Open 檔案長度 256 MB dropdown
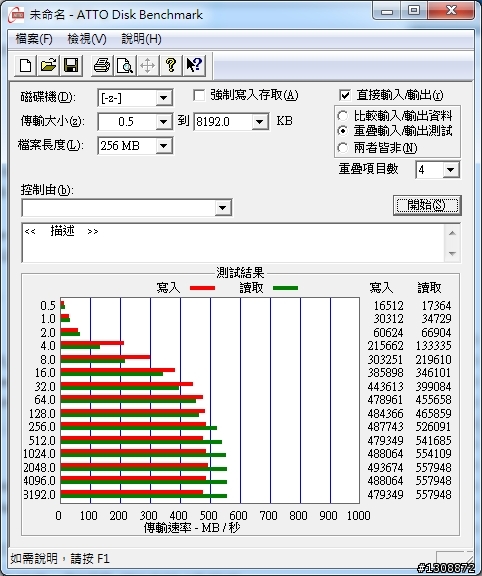Screen dimensions: 482x576 pyautogui.click(x=163, y=146)
